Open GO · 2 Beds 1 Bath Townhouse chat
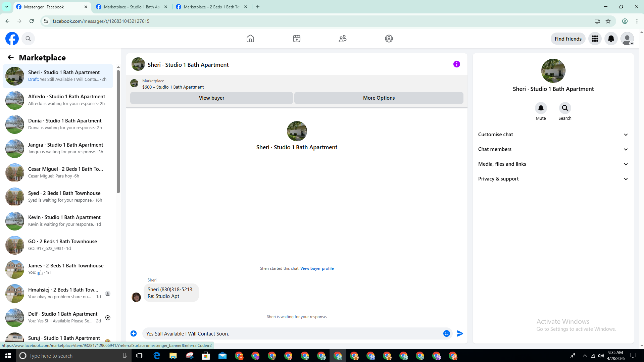 point(58,245)
